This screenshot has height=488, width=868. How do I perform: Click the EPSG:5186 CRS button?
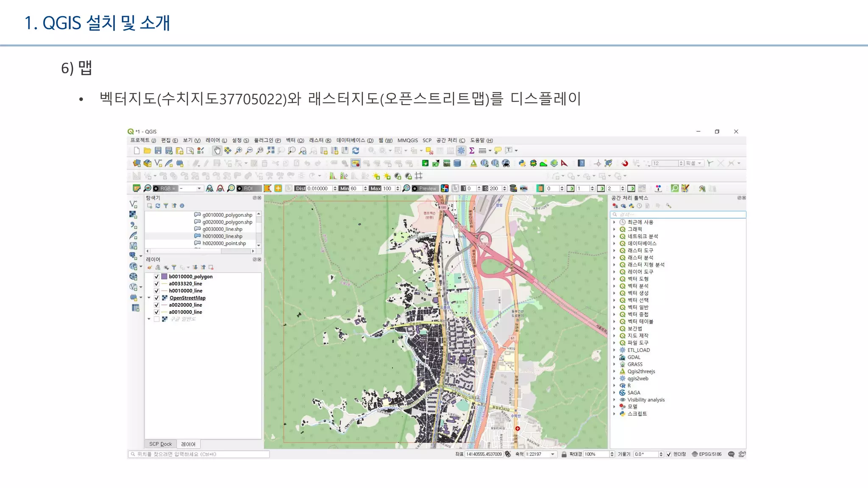pos(707,454)
